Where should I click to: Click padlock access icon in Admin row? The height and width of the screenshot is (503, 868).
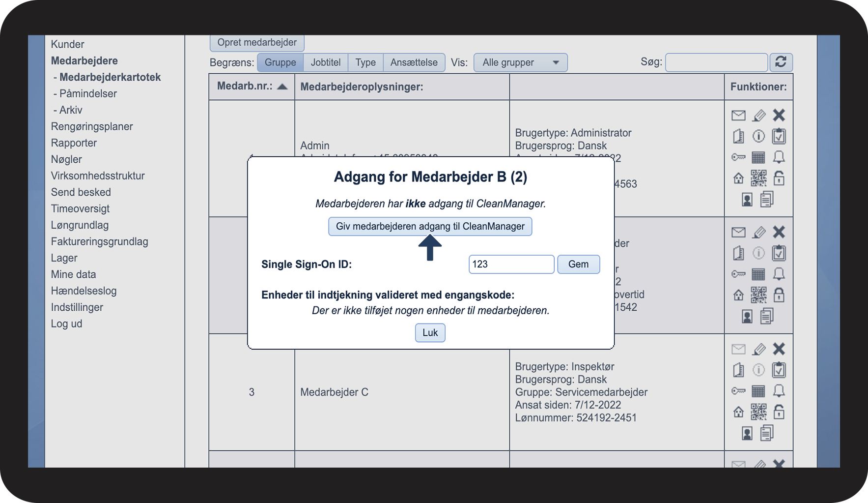[x=779, y=178]
